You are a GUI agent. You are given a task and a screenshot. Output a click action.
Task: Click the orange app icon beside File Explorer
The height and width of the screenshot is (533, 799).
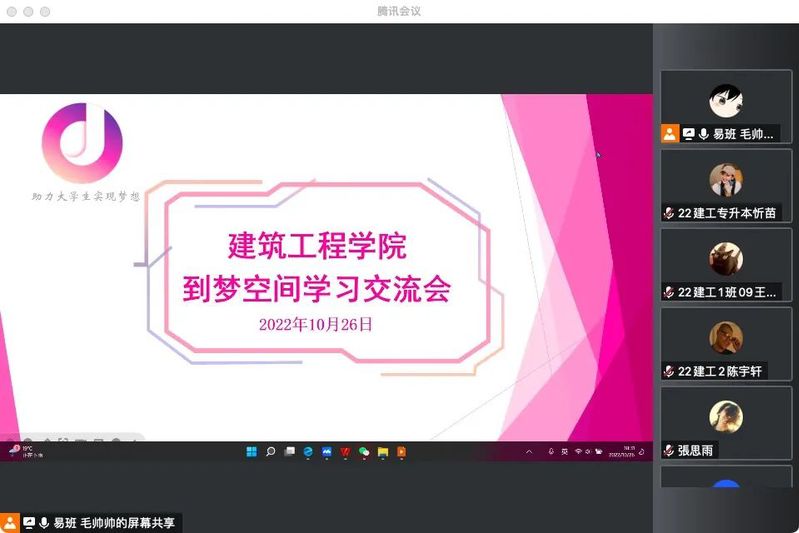tap(401, 452)
